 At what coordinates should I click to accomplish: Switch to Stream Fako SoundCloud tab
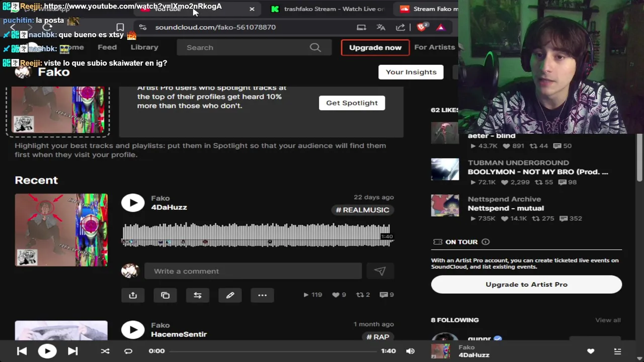click(x=429, y=9)
